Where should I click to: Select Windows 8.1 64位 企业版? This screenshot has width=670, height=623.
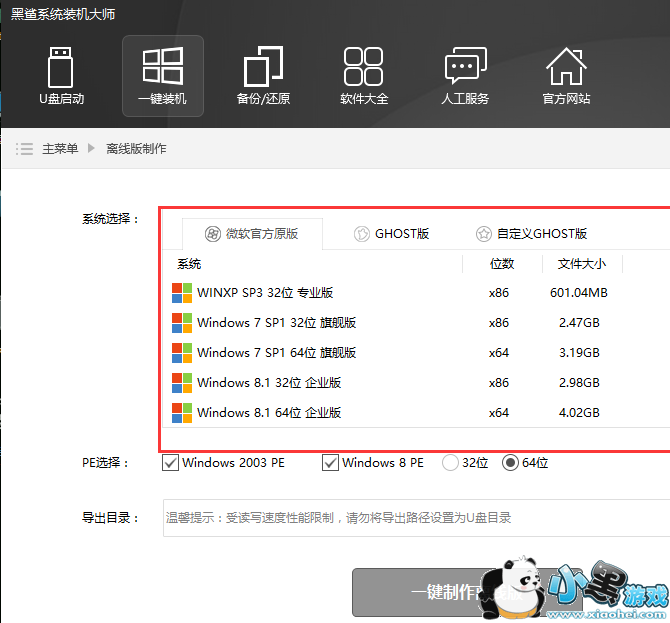(x=269, y=413)
